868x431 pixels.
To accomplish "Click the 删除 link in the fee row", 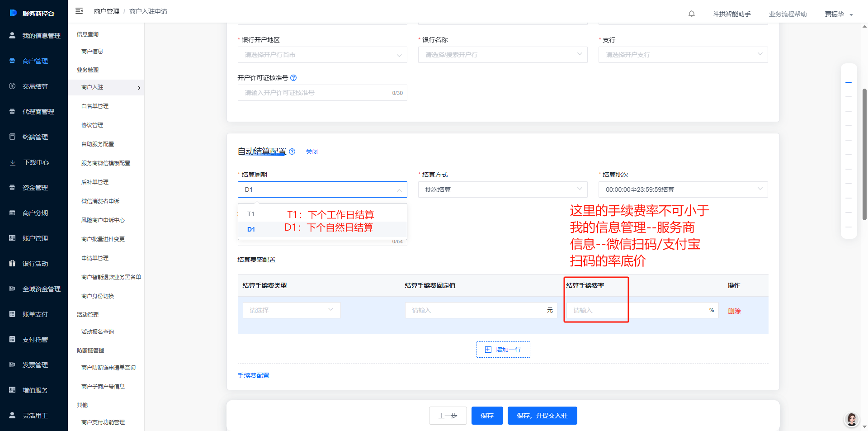I will pos(734,311).
